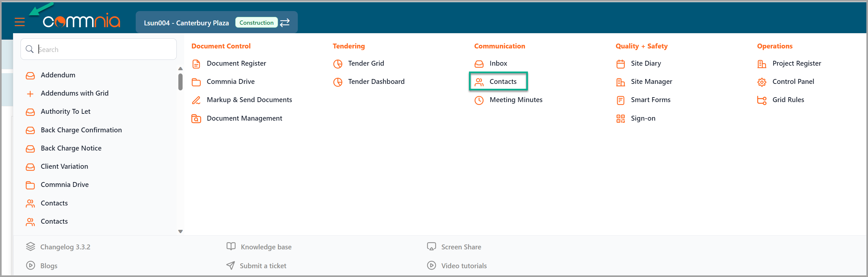This screenshot has width=868, height=277.
Task: Click the side list scroll down arrow
Action: click(x=180, y=231)
